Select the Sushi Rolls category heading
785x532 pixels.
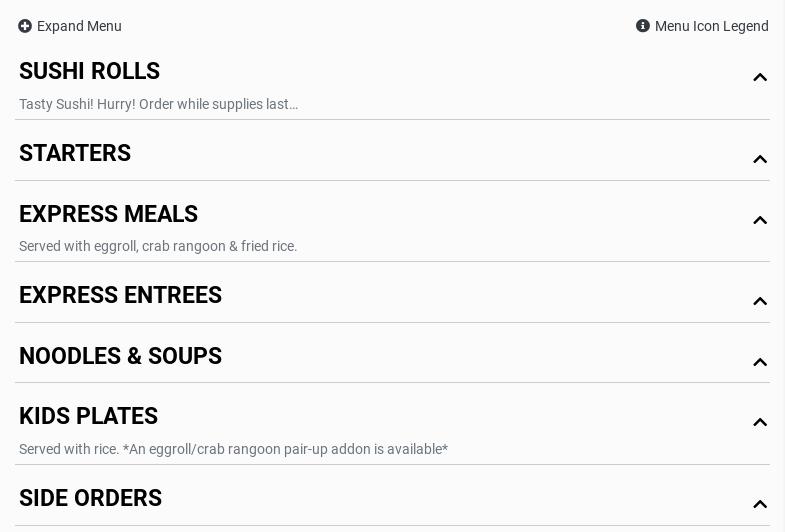tap(89, 71)
